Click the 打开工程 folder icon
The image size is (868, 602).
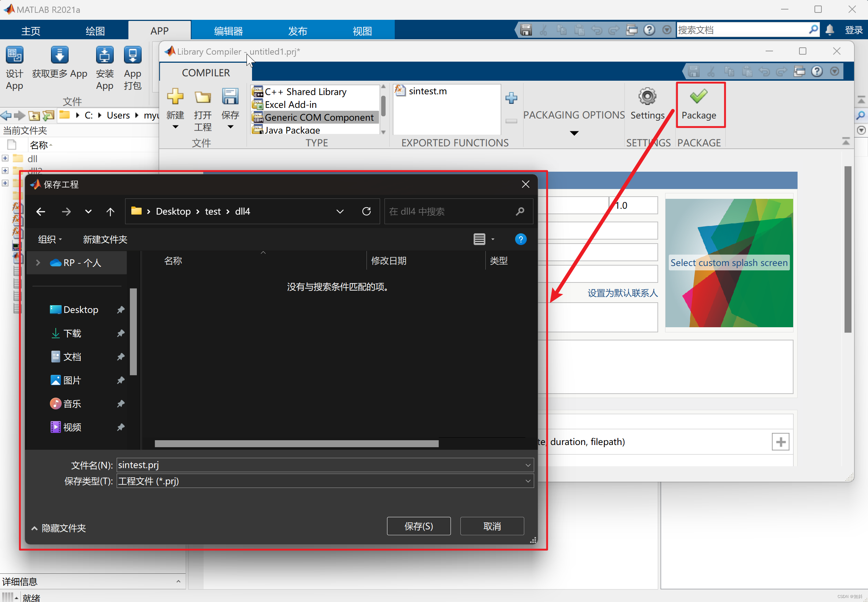203,97
